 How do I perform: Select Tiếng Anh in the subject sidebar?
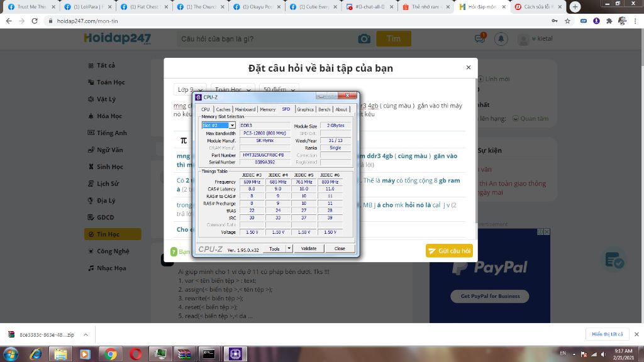(x=111, y=133)
